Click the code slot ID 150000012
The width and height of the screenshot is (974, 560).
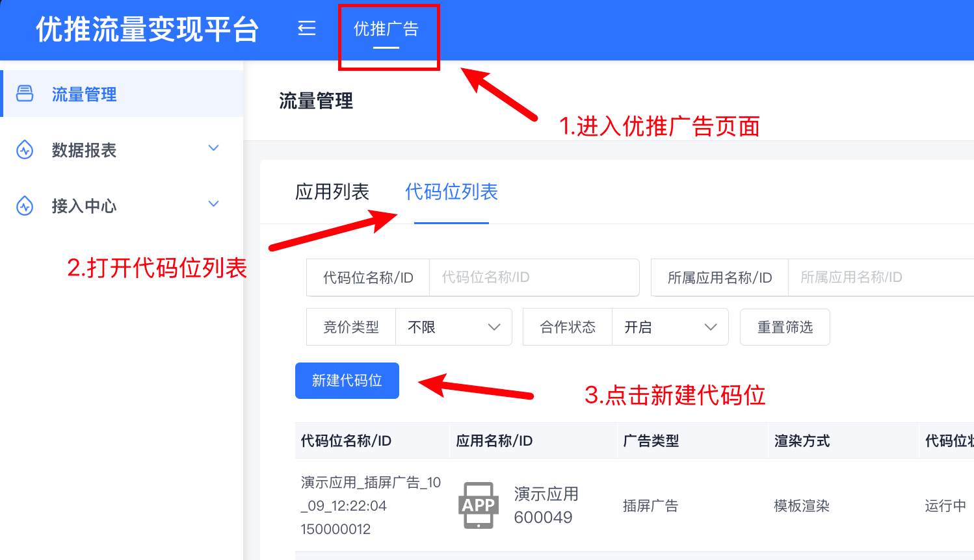(x=336, y=529)
